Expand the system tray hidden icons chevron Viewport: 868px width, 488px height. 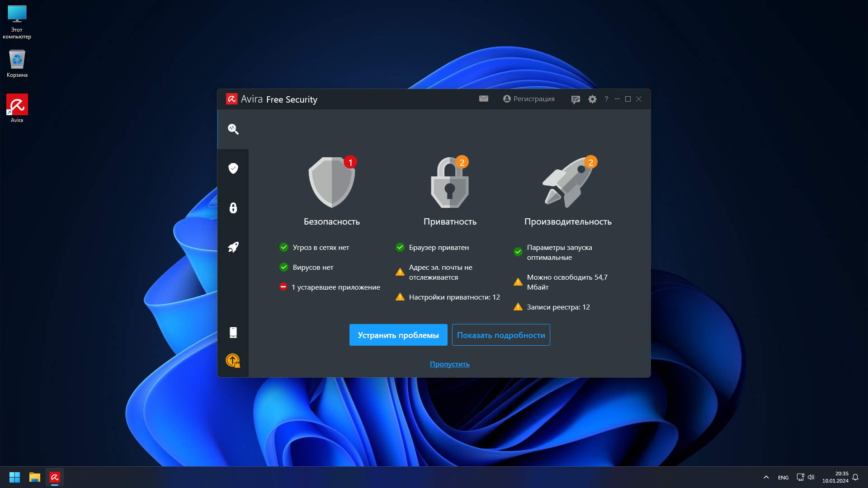766,477
